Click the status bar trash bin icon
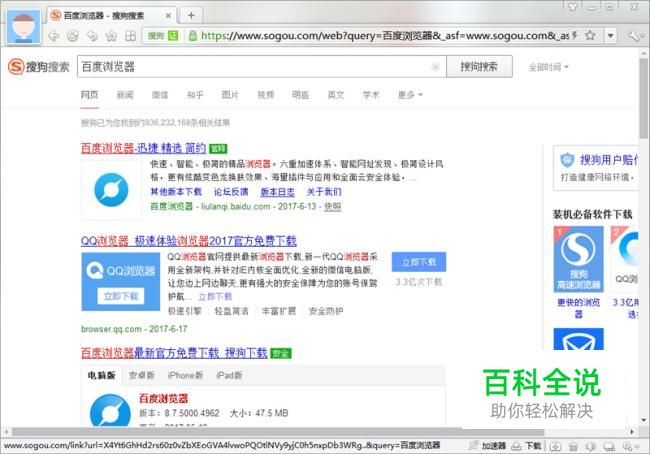The width and height of the screenshot is (650, 454). coord(573,447)
